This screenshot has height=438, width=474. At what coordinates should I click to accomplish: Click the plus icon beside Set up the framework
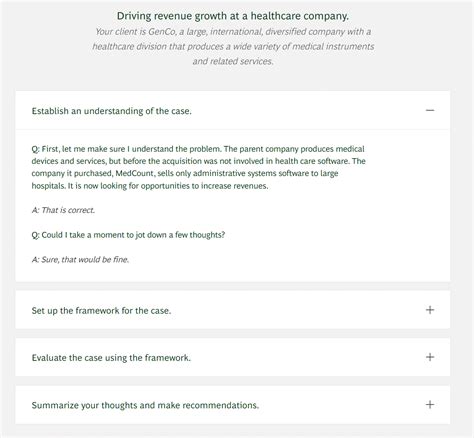click(x=430, y=310)
